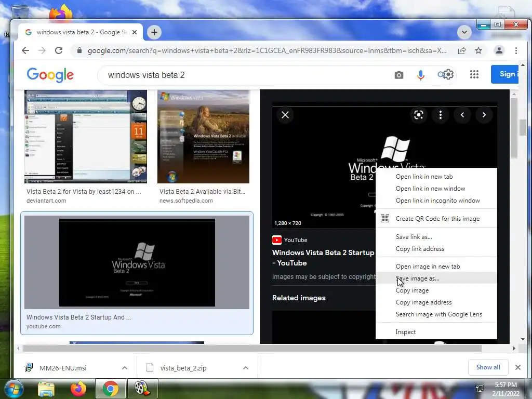Choose Copy image address
Screen dimensions: 532x399
(436, 302)
